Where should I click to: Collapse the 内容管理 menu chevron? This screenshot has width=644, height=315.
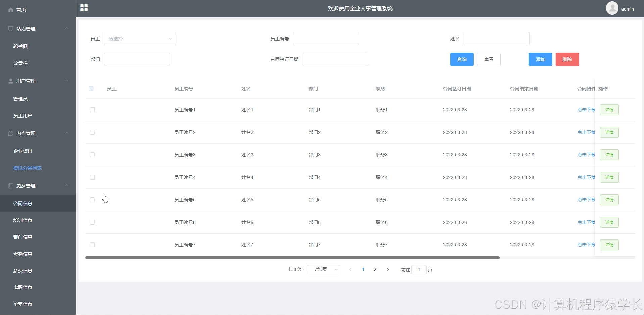(x=67, y=133)
